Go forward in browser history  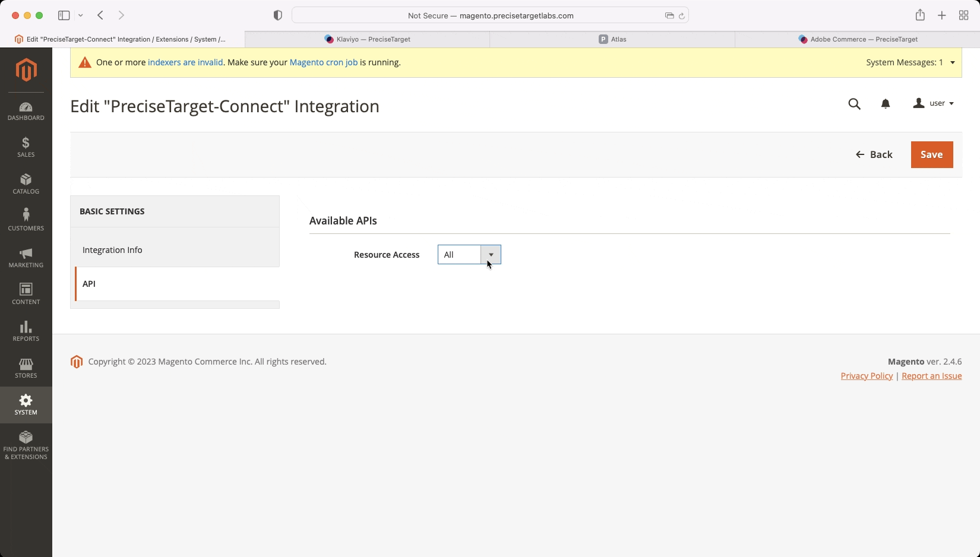pos(121,15)
